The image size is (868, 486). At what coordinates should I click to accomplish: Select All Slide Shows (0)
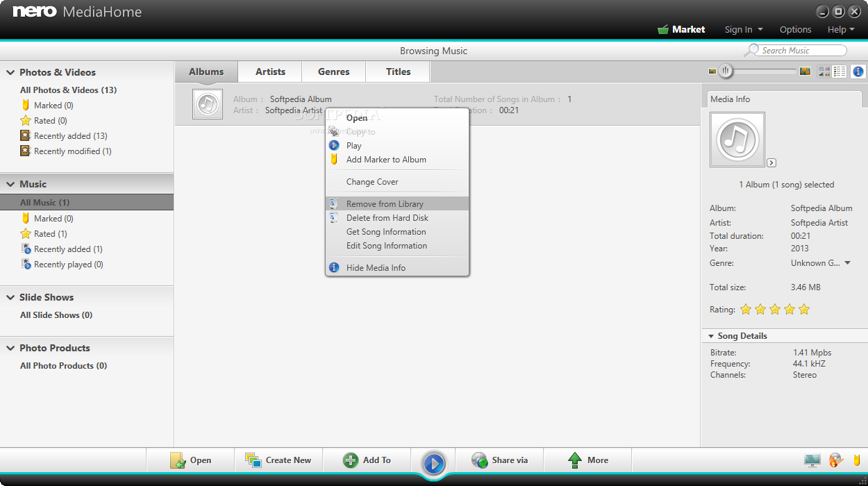point(56,315)
